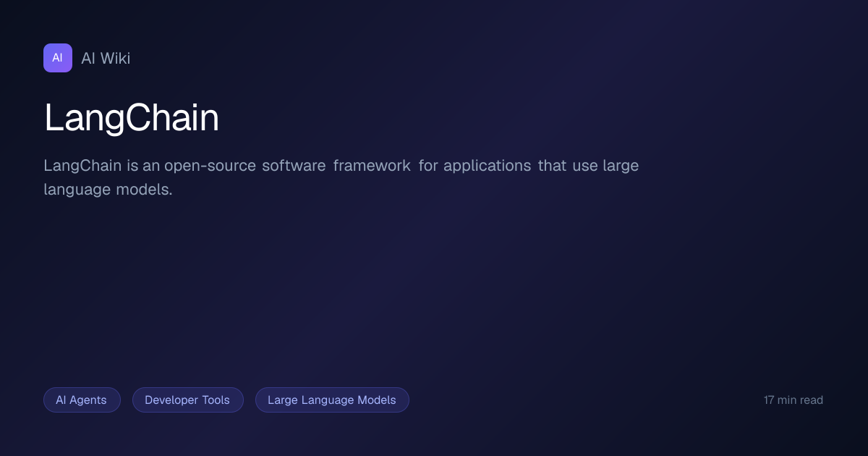Select the LangChain page title
Viewport: 868px width, 456px height.
(x=132, y=118)
